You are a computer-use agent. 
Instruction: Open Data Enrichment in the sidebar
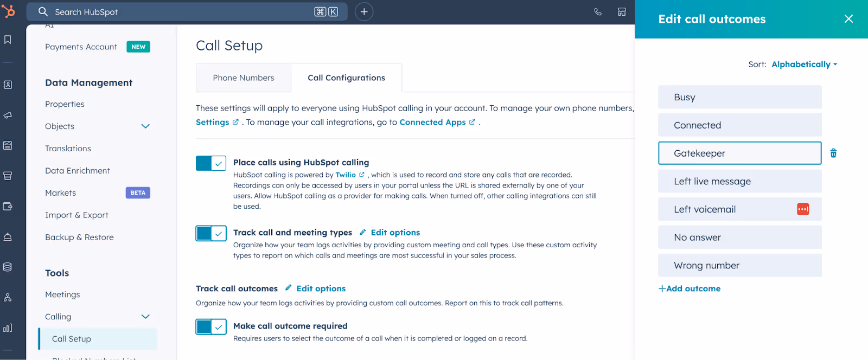[x=78, y=171]
